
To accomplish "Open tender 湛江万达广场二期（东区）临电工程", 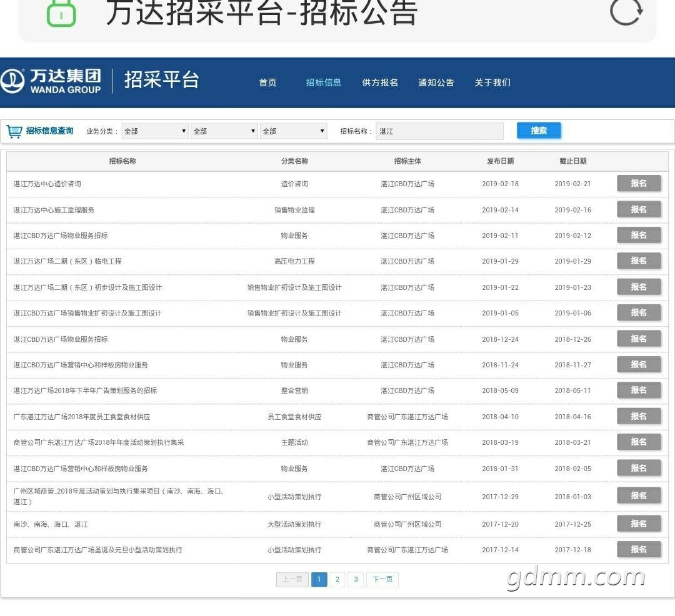I will pyautogui.click(x=67, y=261).
